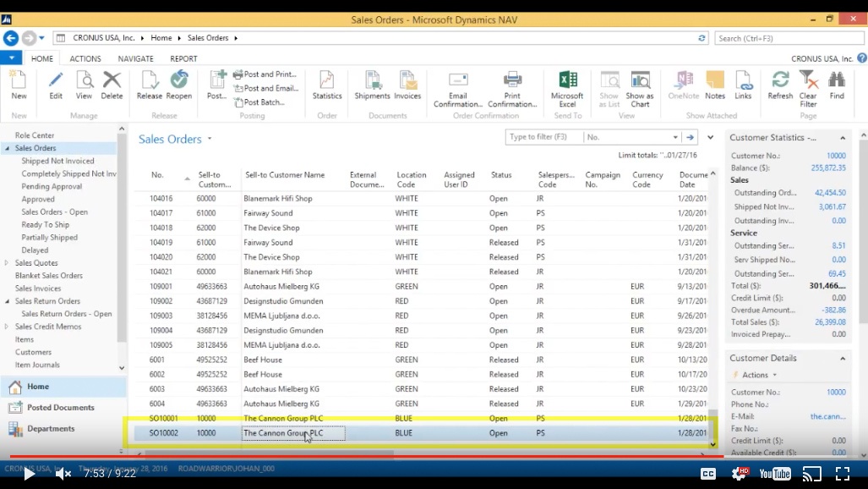Switch to the ACTIONS ribbon tab
The width and height of the screenshot is (868, 489).
point(85,58)
